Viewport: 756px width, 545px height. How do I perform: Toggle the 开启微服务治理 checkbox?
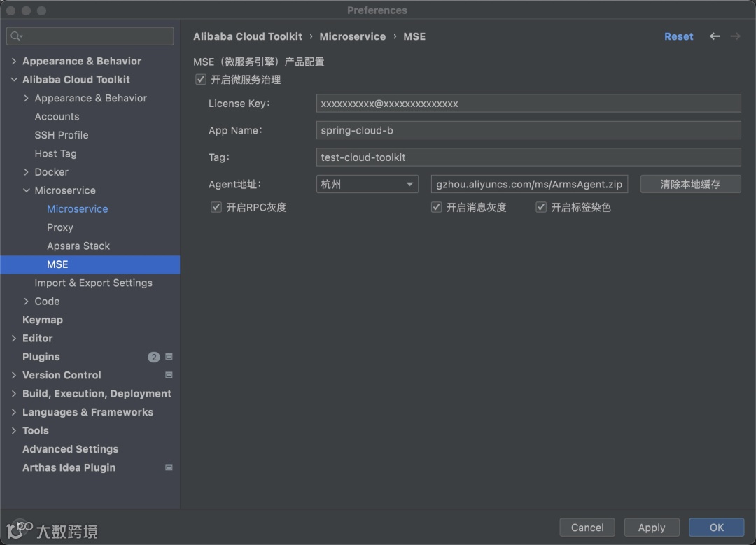coord(201,80)
